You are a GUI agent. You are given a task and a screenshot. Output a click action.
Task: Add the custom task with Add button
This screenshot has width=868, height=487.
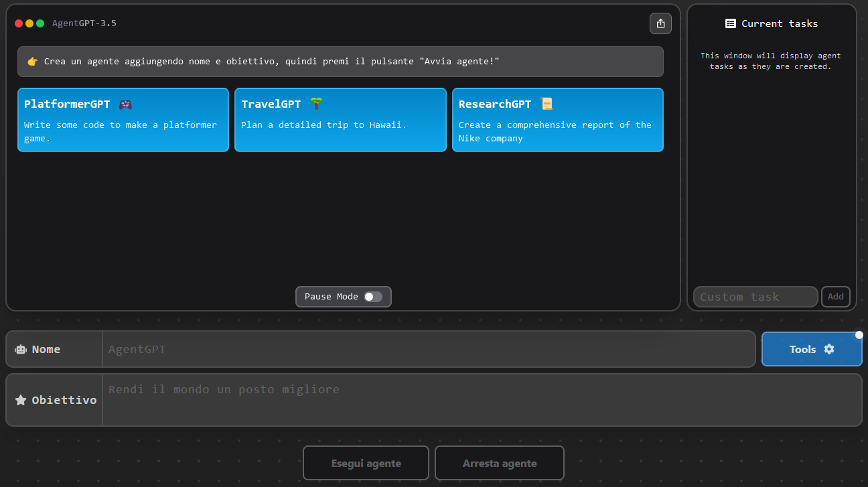tap(835, 297)
